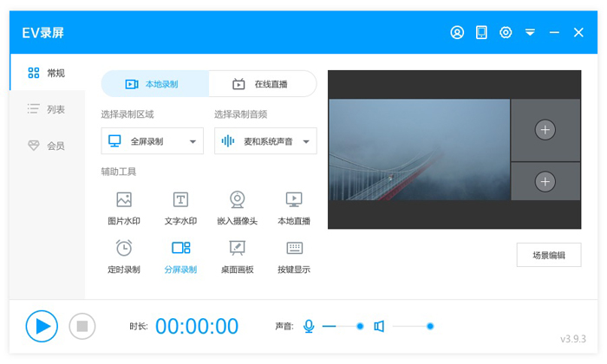The width and height of the screenshot is (607, 364).
Task: Click the v3.9.3 version label
Action: [x=573, y=339]
